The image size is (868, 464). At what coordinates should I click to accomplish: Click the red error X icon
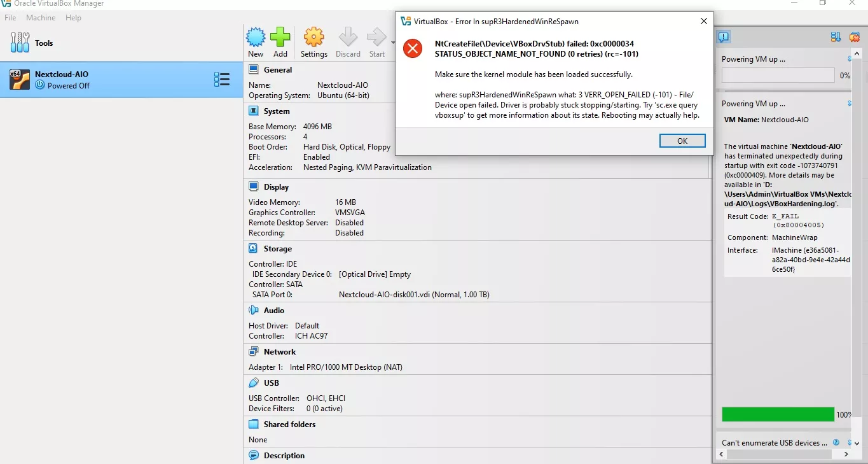tap(413, 48)
